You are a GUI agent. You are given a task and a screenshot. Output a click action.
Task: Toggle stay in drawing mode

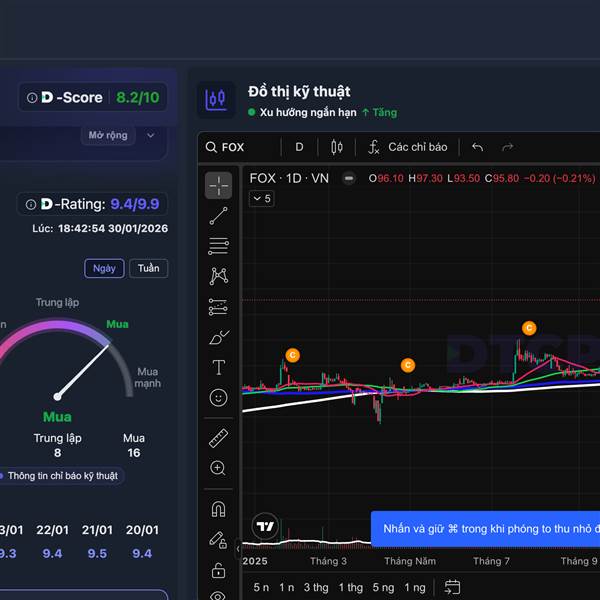218,540
